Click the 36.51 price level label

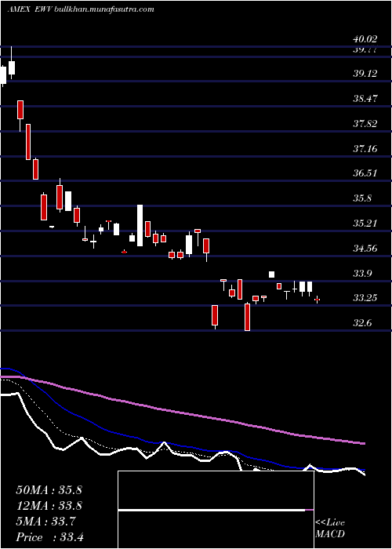pos(365,173)
